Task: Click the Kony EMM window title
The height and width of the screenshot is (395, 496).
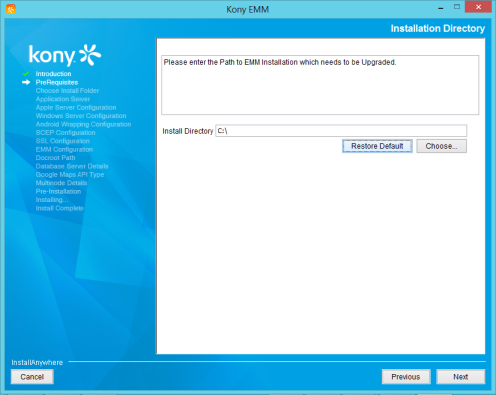Action: pos(248,9)
